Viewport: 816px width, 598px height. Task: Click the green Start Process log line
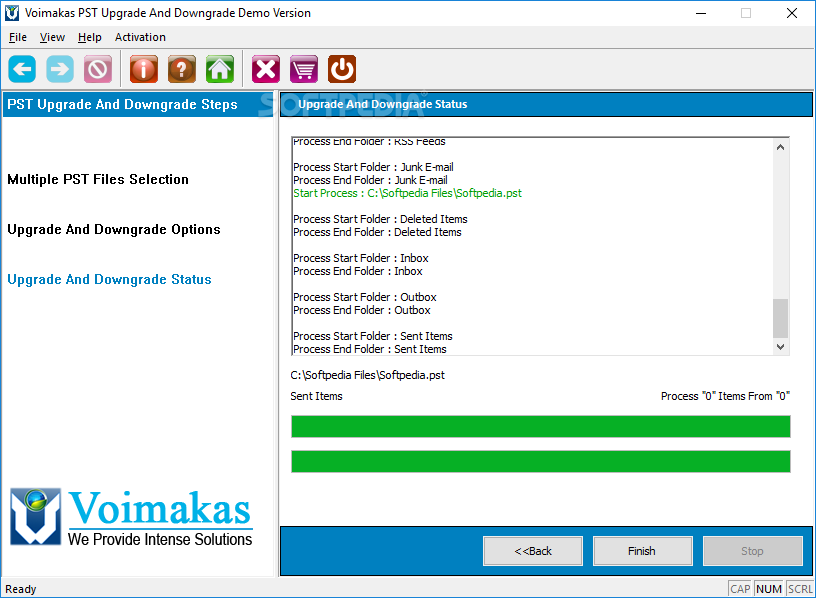407,193
